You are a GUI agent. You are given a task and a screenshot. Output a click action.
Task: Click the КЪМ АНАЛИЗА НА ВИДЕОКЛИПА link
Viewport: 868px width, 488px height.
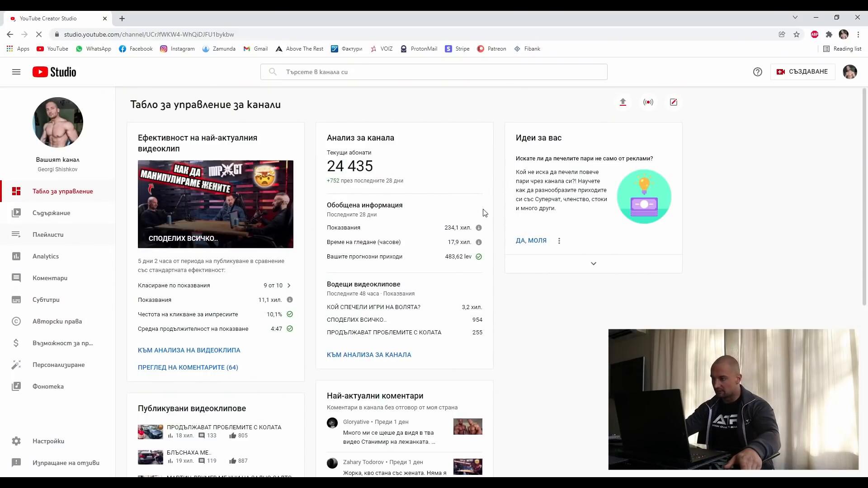[189, 350]
